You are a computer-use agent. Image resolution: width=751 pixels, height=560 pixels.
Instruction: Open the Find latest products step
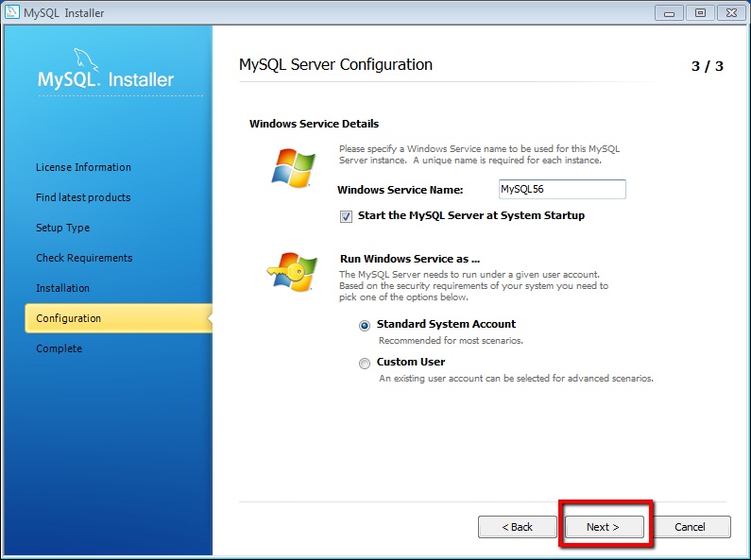click(83, 197)
